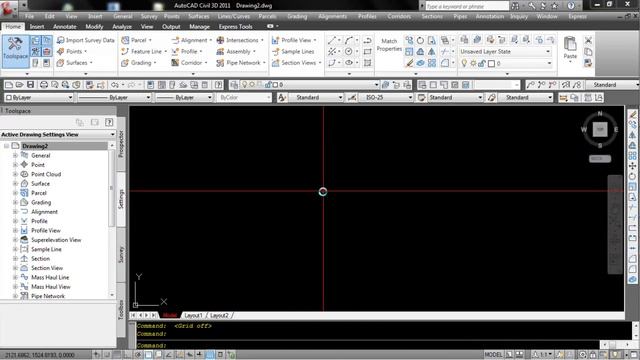The height and width of the screenshot is (360, 640).
Task: Click the ViewCube top face
Action: point(600,129)
